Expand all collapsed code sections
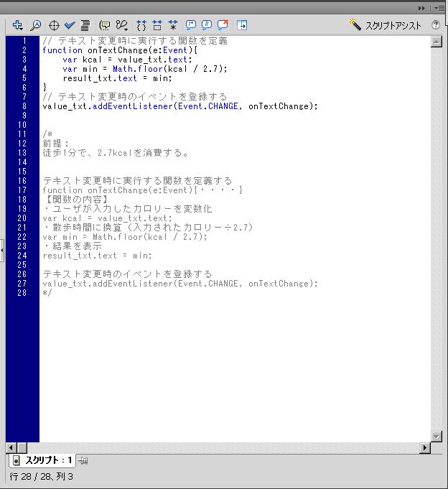Viewport: 448px width, 489px height. click(x=173, y=25)
